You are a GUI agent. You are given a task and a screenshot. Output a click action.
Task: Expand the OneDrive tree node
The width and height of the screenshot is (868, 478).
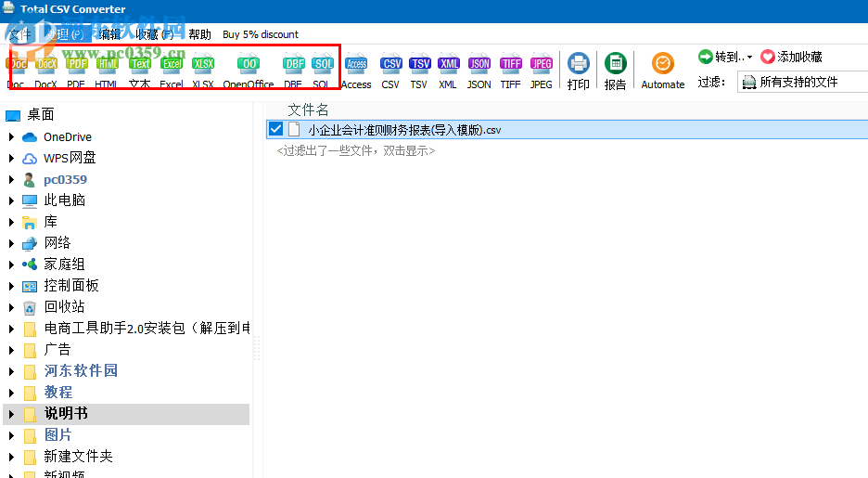pyautogui.click(x=12, y=136)
